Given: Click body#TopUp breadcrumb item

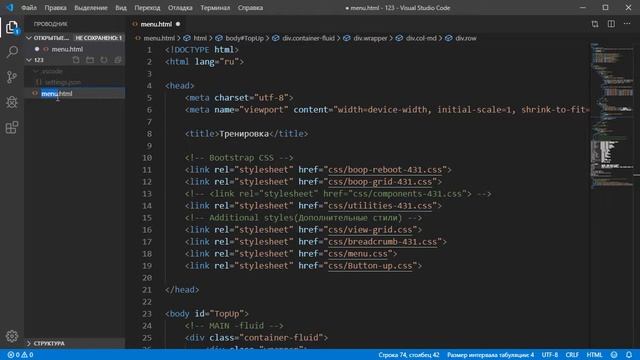Looking at the screenshot, I should click(x=244, y=38).
